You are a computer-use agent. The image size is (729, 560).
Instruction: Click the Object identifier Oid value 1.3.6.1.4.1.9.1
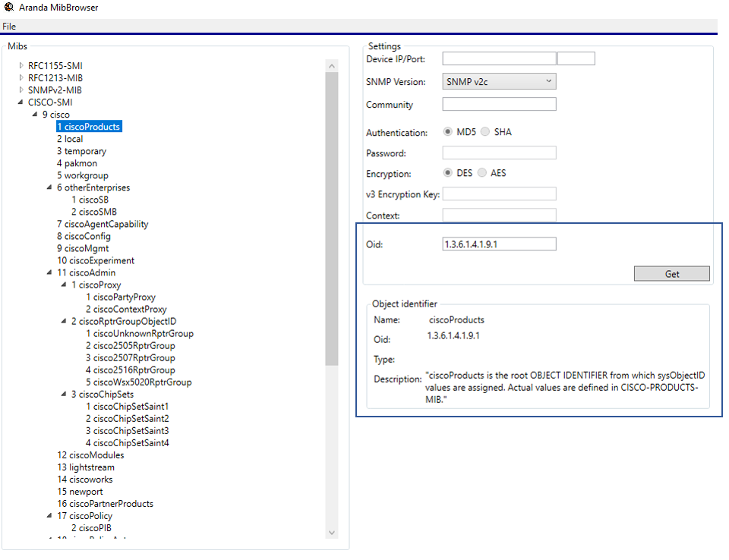coord(453,335)
